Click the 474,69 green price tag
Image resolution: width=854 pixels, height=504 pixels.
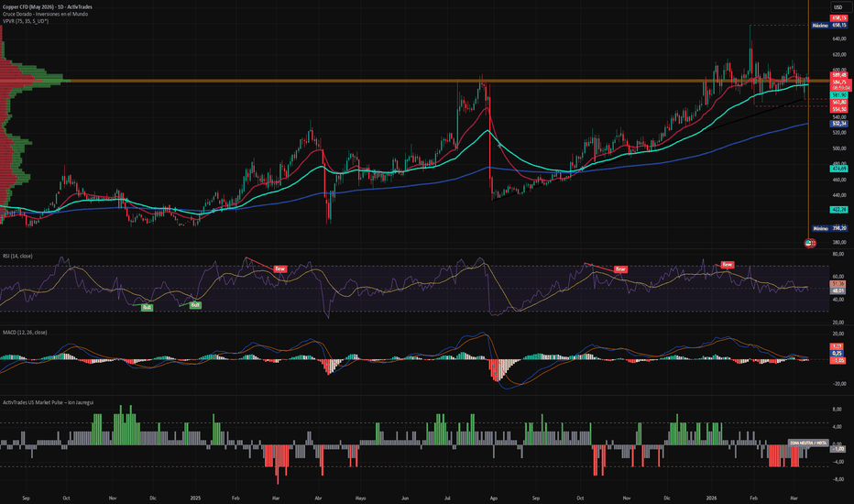pos(838,169)
